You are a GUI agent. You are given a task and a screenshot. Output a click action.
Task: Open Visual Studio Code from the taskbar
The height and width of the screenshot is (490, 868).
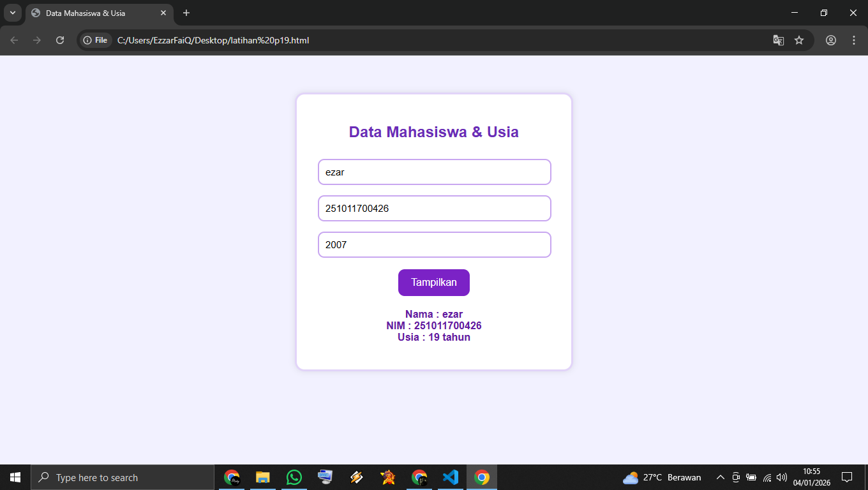click(x=451, y=477)
